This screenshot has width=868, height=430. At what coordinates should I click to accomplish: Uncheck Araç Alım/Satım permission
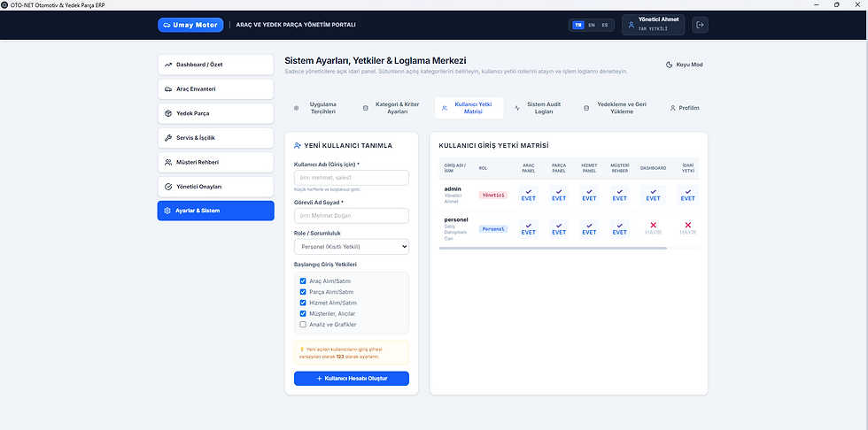(303, 280)
